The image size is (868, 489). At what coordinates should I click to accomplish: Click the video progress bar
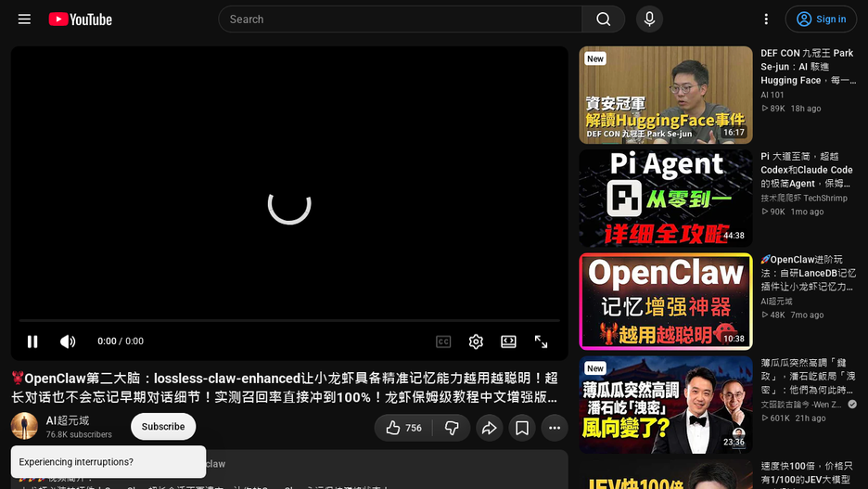(x=289, y=321)
